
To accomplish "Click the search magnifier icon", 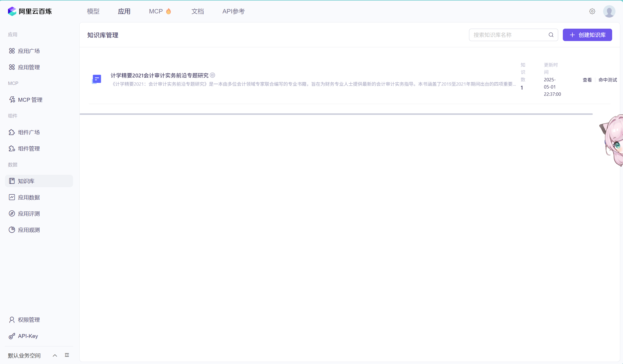I will click(x=551, y=35).
